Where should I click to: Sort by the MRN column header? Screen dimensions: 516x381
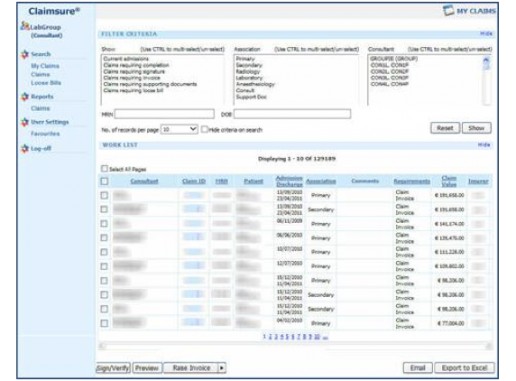(221, 181)
